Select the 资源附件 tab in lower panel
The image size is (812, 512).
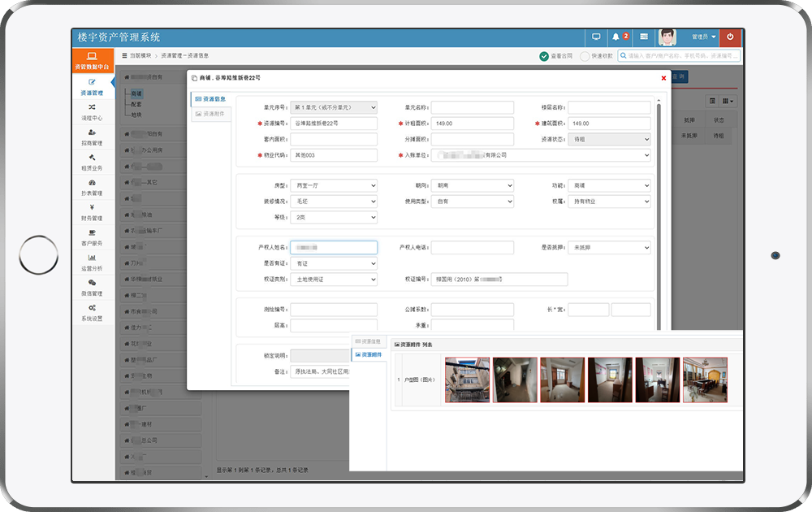tap(369, 354)
